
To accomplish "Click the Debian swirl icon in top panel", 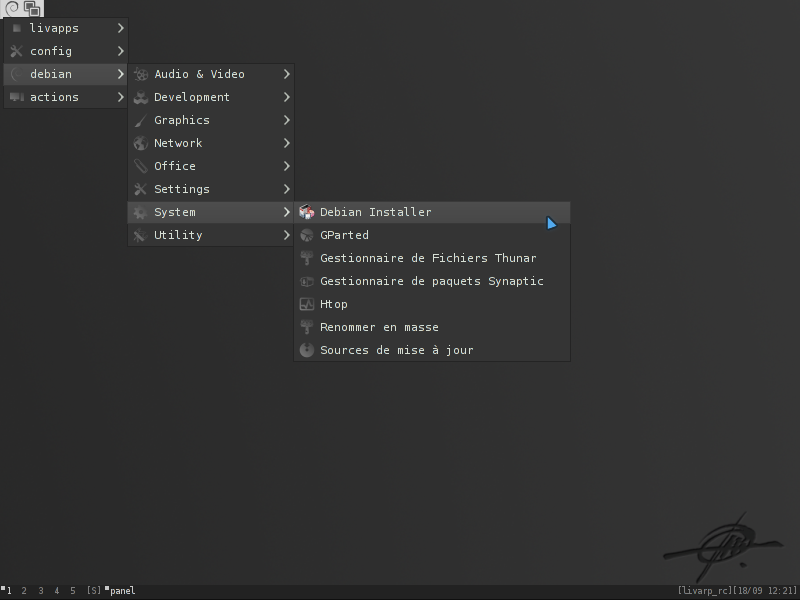I will click(x=11, y=8).
